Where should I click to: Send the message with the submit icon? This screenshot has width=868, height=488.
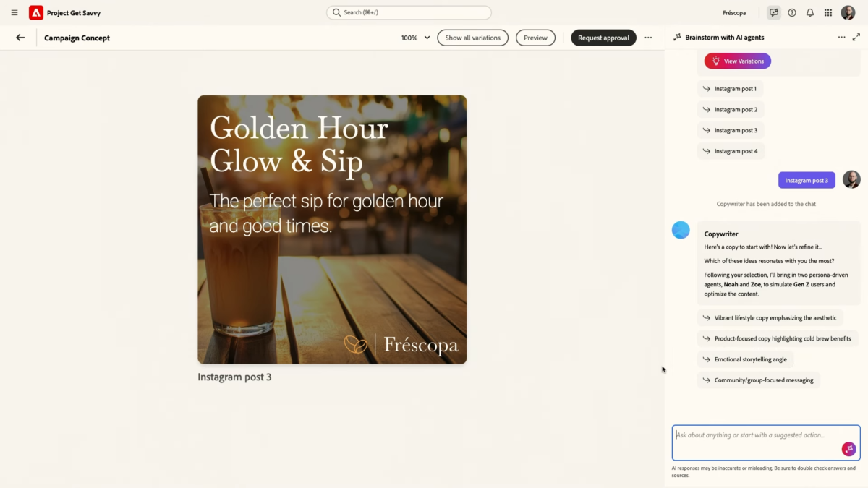coord(848,449)
